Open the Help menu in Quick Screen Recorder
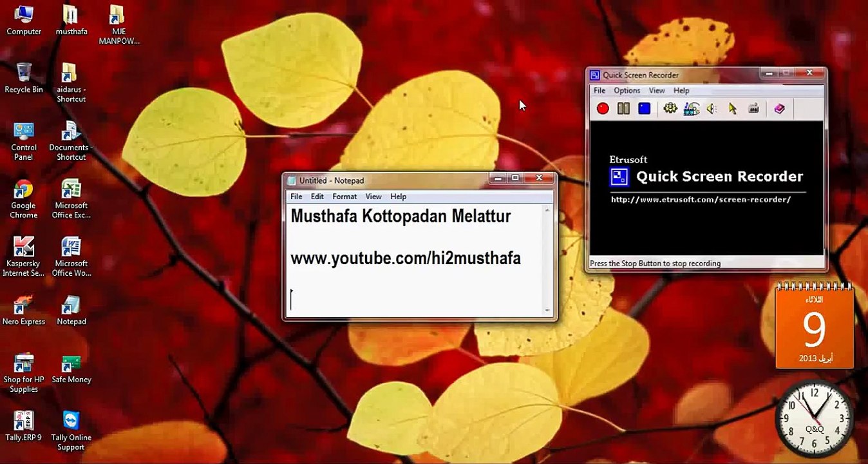868x464 pixels. [x=681, y=91]
